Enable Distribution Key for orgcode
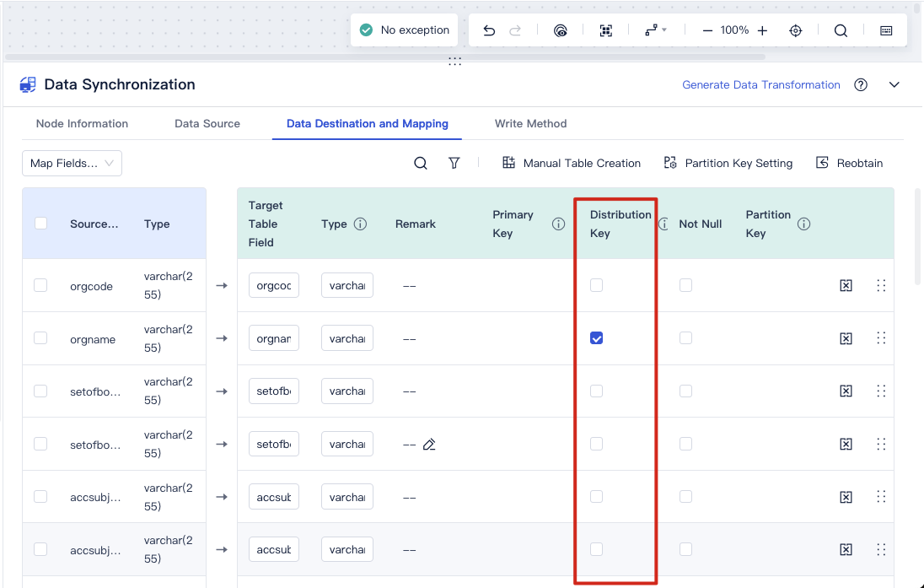The image size is (924, 588). point(596,285)
